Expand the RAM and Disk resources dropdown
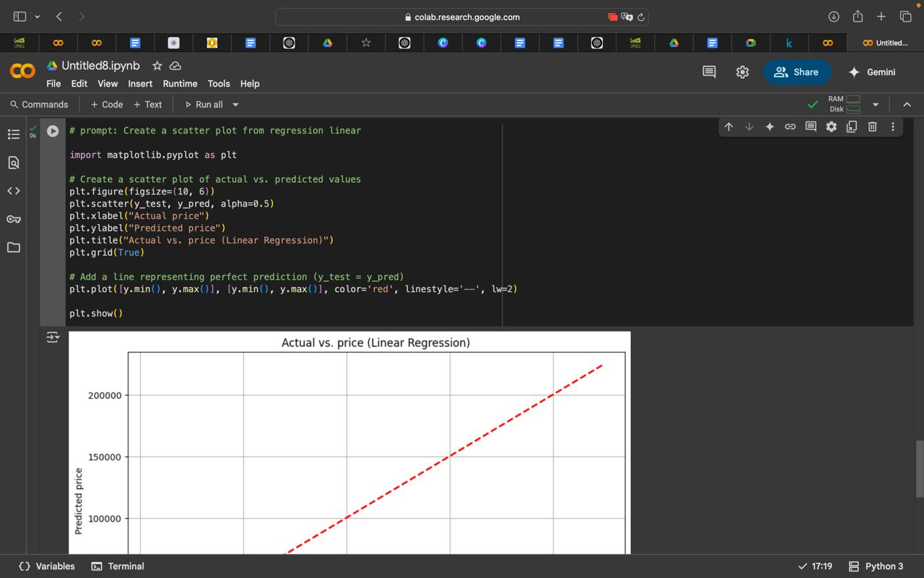 tap(876, 105)
